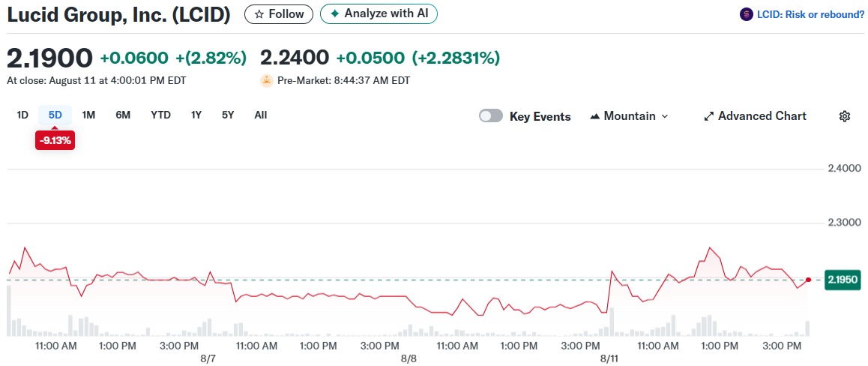This screenshot has width=868, height=366.
Task: Click the 8/11 date label on axis
Action: point(609,358)
